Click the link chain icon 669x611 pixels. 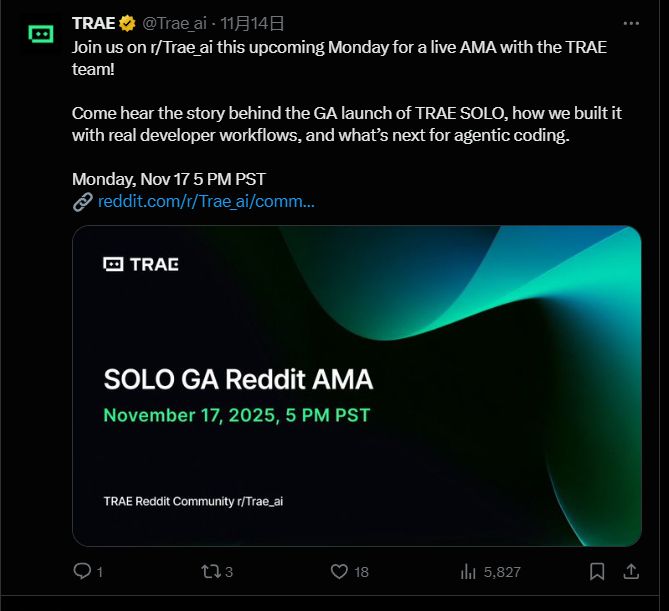(83, 201)
